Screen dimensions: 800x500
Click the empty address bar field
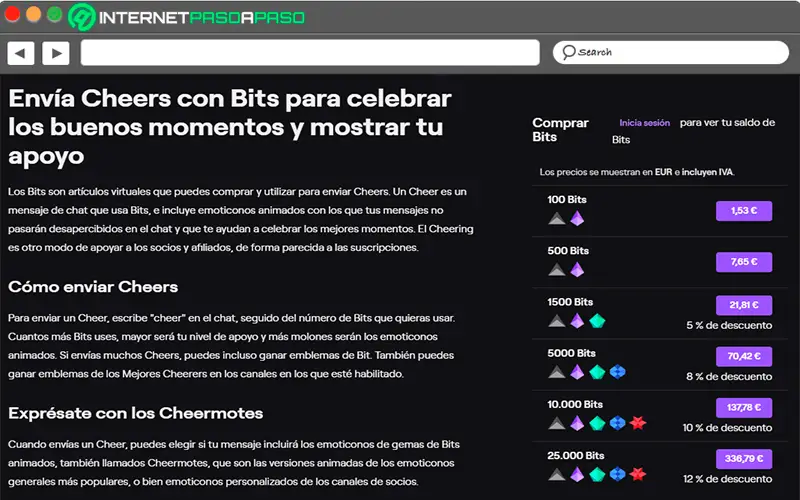tap(310, 53)
